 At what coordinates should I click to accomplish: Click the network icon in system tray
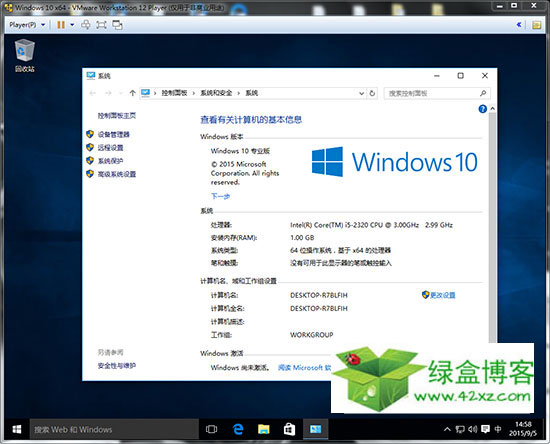pos(460,429)
